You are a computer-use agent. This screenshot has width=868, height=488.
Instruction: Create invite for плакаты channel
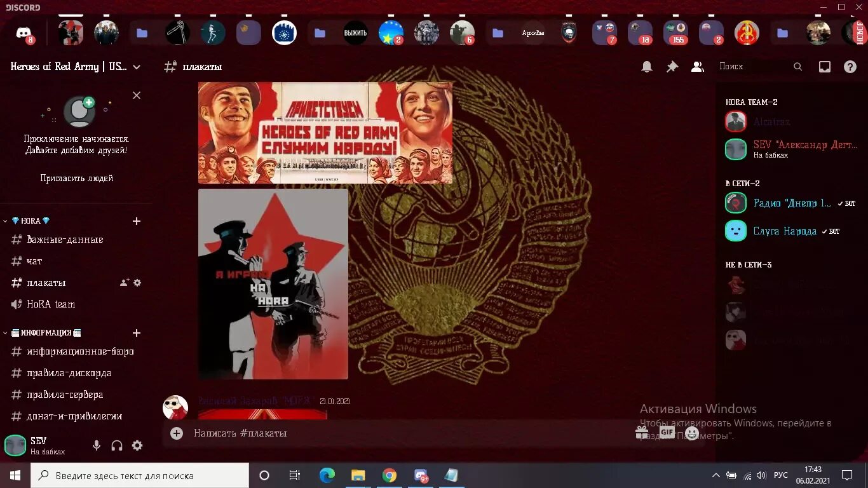click(125, 283)
